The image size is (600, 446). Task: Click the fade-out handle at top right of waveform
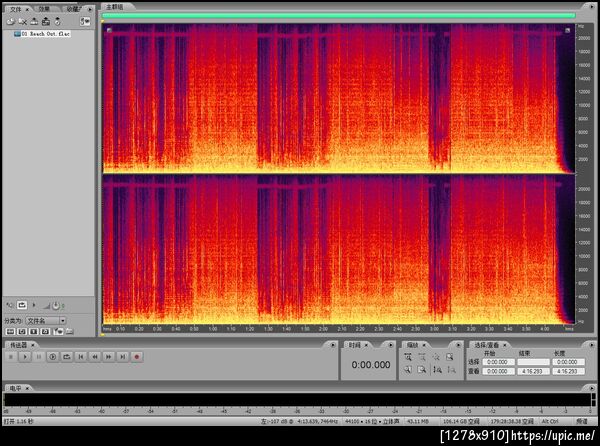tap(568, 30)
